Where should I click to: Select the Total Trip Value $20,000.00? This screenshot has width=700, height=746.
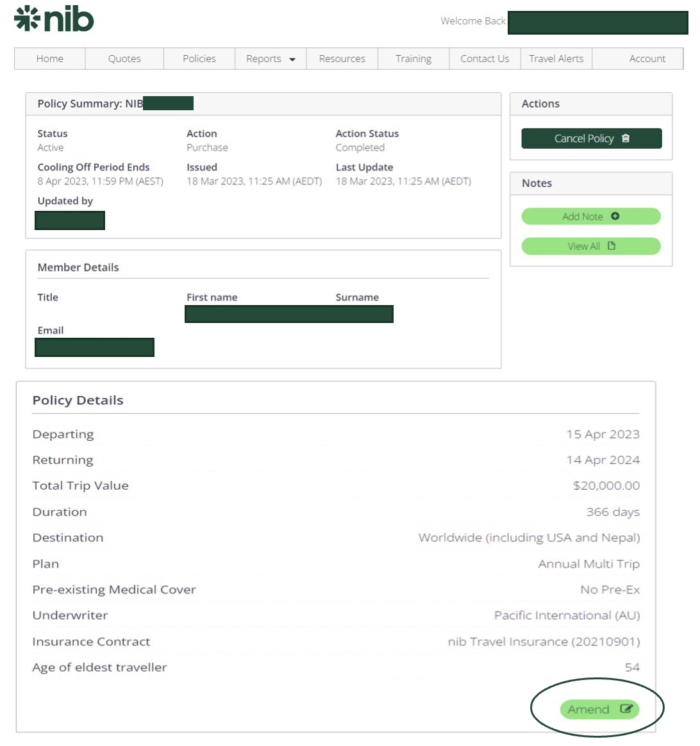pos(606,486)
